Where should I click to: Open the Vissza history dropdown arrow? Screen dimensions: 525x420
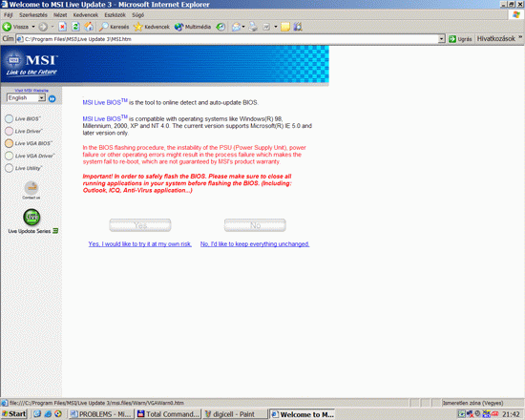point(33,27)
